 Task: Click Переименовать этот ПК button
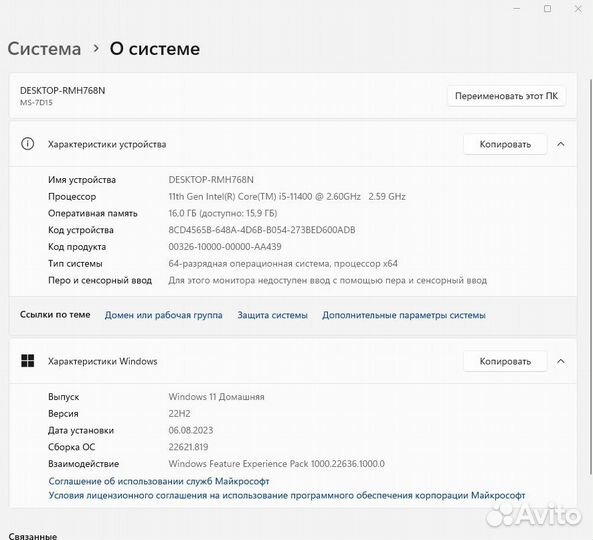click(x=506, y=96)
